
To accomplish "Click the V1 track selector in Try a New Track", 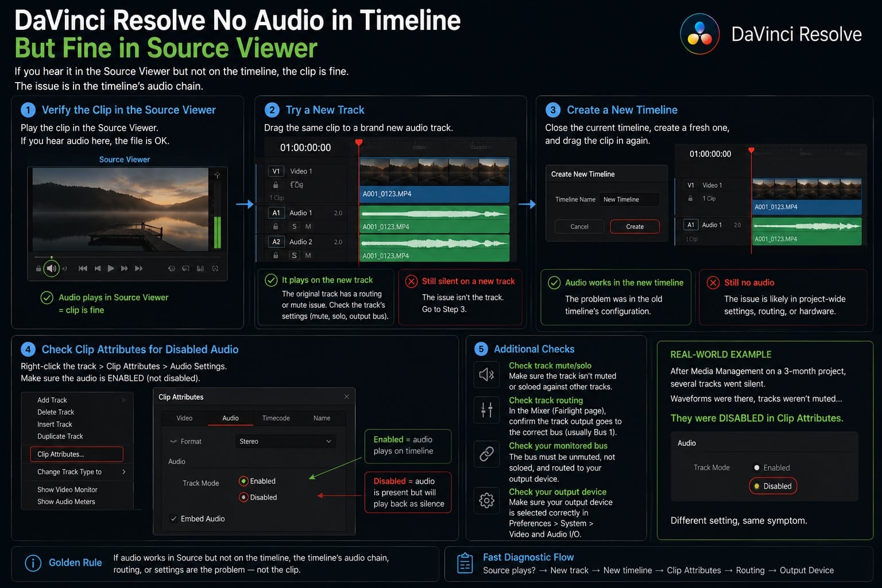I will pos(276,171).
